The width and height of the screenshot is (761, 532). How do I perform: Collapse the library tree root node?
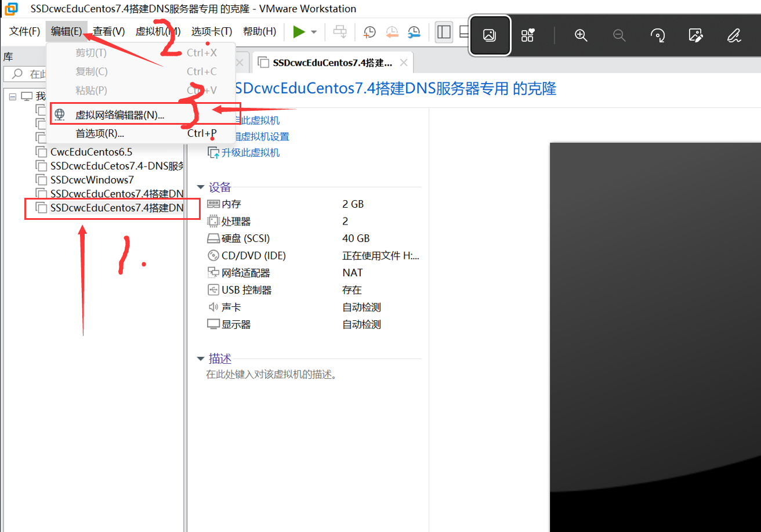click(13, 96)
